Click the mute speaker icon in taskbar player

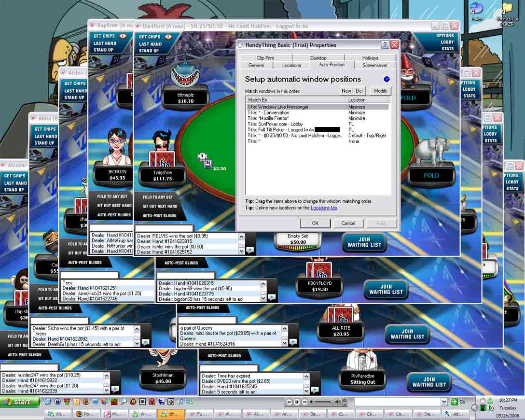click(x=311, y=402)
